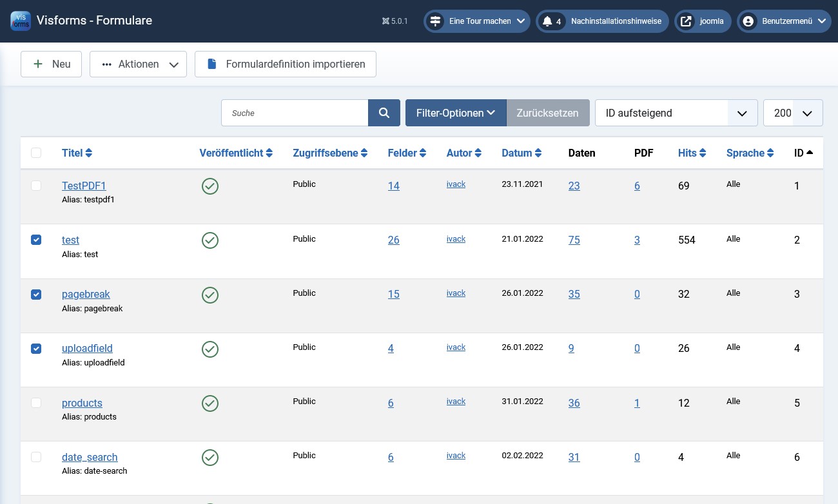Open the Benutzermenü user menu
This screenshot has width=838, height=504.
pyautogui.click(x=784, y=21)
